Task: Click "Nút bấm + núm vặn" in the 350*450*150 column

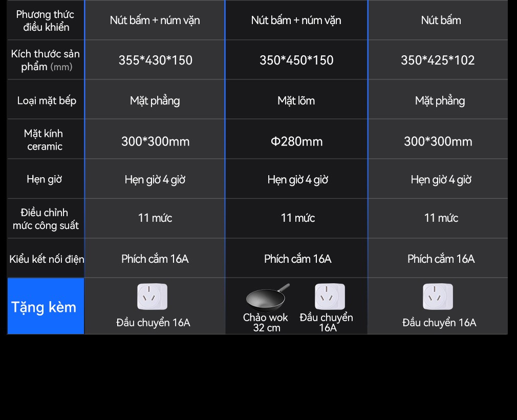Action: click(296, 20)
